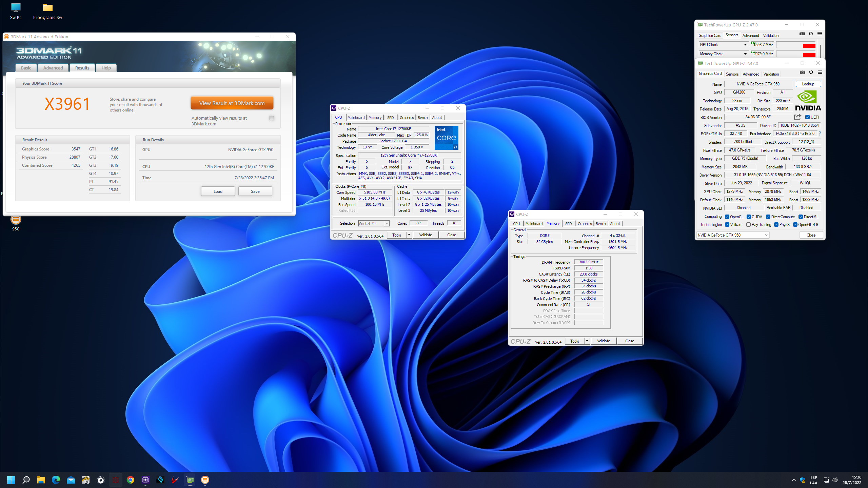This screenshot has height=488, width=868.
Task: Launch Google Chrome from taskbar
Action: pyautogui.click(x=131, y=480)
